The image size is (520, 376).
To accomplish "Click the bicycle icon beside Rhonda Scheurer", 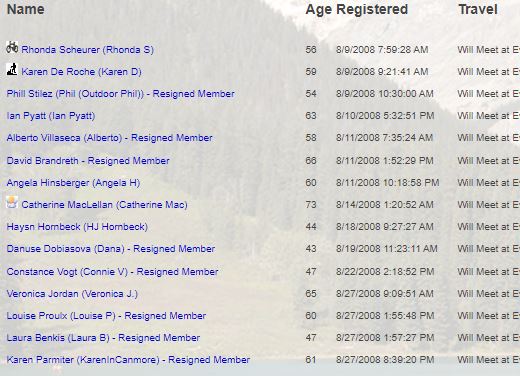I will [12, 47].
